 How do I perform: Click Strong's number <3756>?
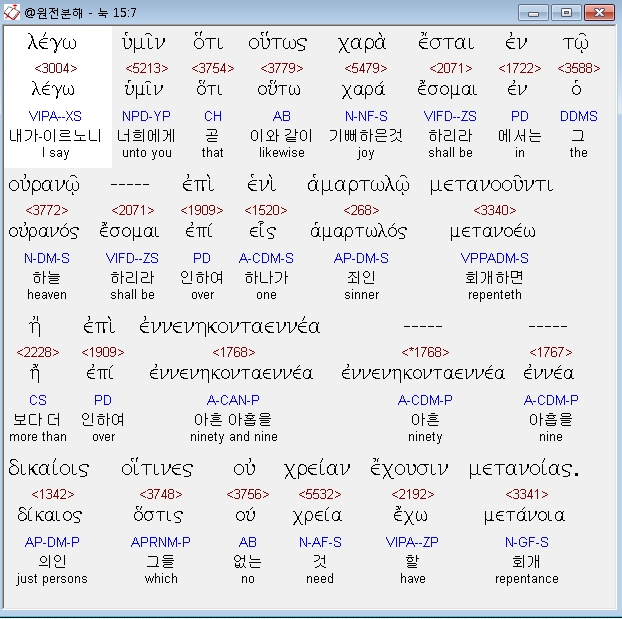[248, 494]
